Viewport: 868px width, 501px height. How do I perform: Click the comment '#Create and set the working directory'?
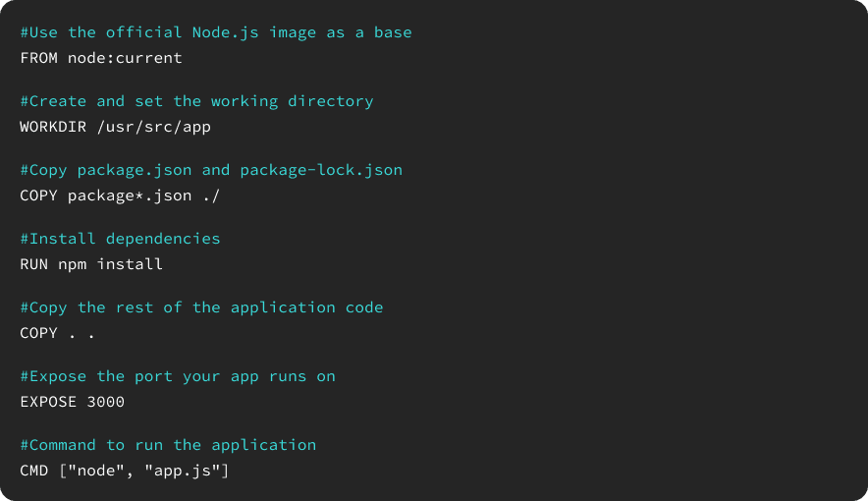197,101
